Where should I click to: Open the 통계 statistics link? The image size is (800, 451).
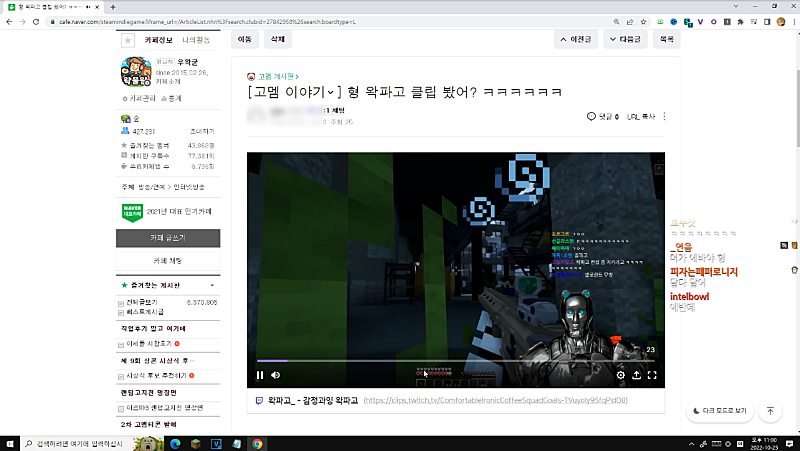(x=171, y=98)
